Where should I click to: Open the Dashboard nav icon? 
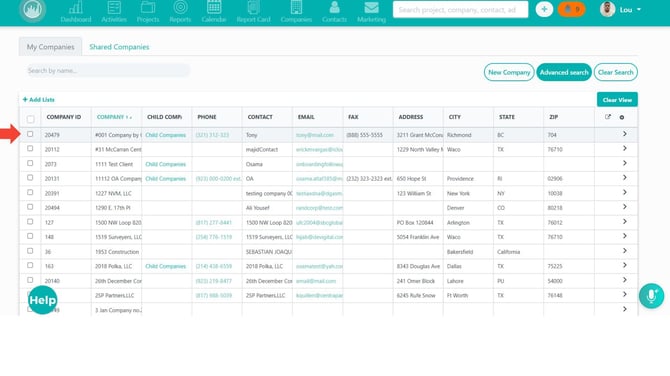click(76, 12)
